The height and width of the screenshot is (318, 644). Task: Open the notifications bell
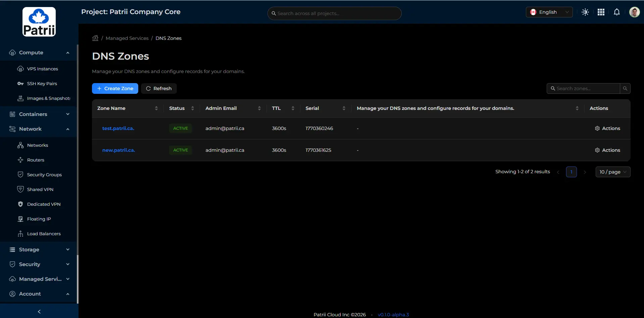point(616,12)
